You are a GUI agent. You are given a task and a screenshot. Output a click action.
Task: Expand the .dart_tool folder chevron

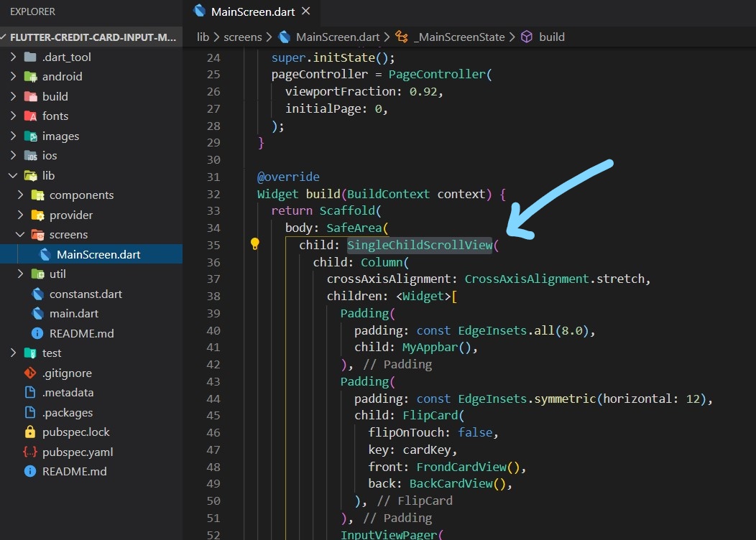click(14, 57)
